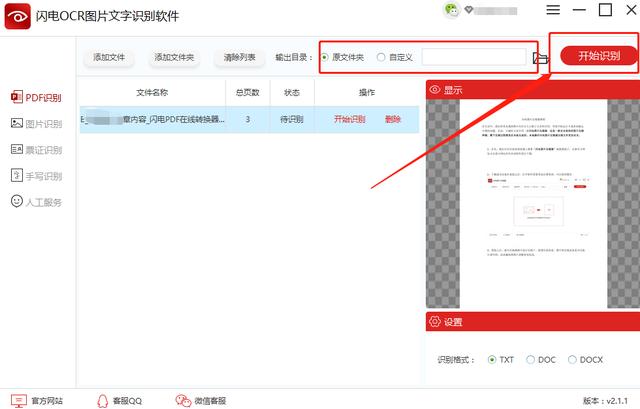Open 人工服务 in sidebar

[36, 202]
